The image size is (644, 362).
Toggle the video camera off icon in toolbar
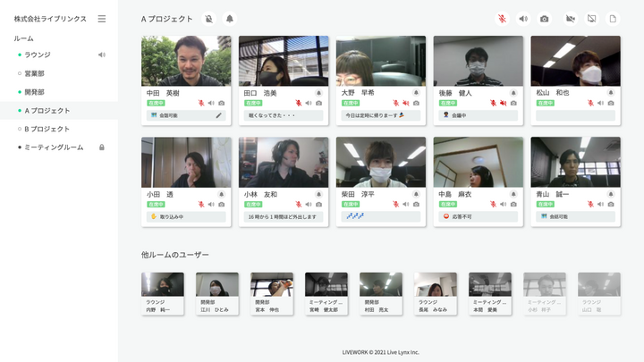coord(570,19)
